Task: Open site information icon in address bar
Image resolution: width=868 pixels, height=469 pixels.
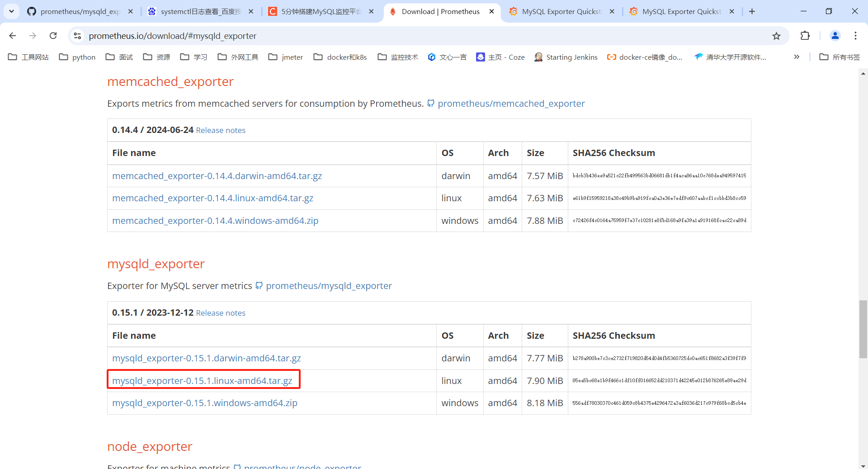Action: (x=77, y=36)
